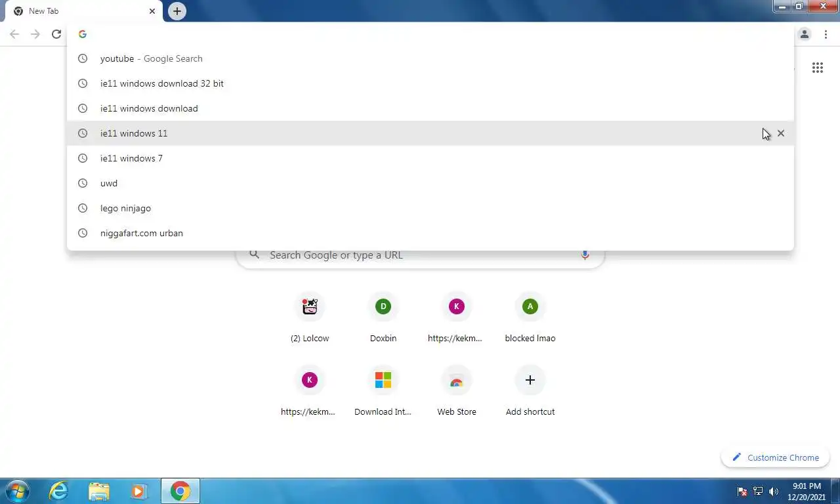Select the 'uwd' history suggestion
Image resolution: width=840 pixels, height=504 pixels.
click(x=430, y=183)
